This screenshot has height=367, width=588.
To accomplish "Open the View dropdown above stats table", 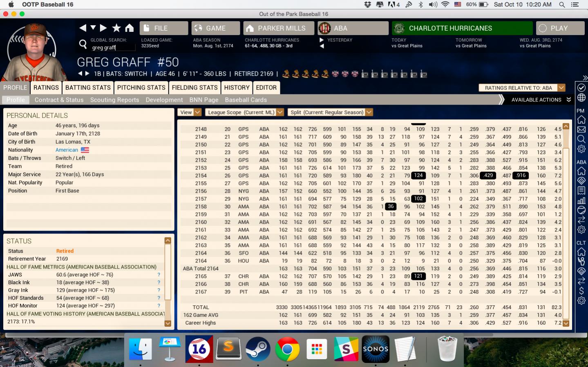I will (190, 112).
